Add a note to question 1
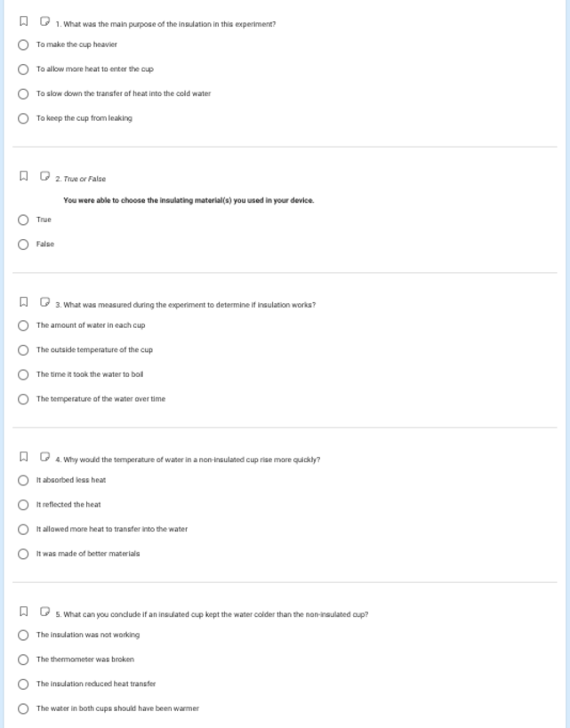The width and height of the screenshot is (570, 728). coord(44,21)
